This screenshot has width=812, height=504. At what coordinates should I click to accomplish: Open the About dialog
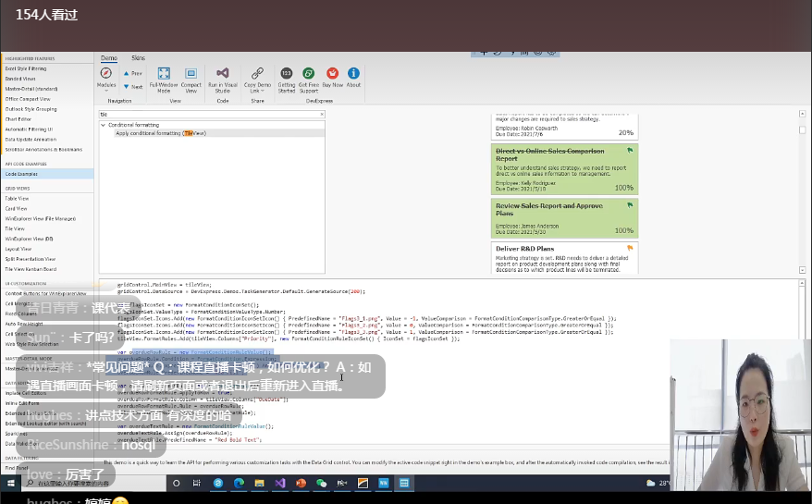pyautogui.click(x=353, y=77)
